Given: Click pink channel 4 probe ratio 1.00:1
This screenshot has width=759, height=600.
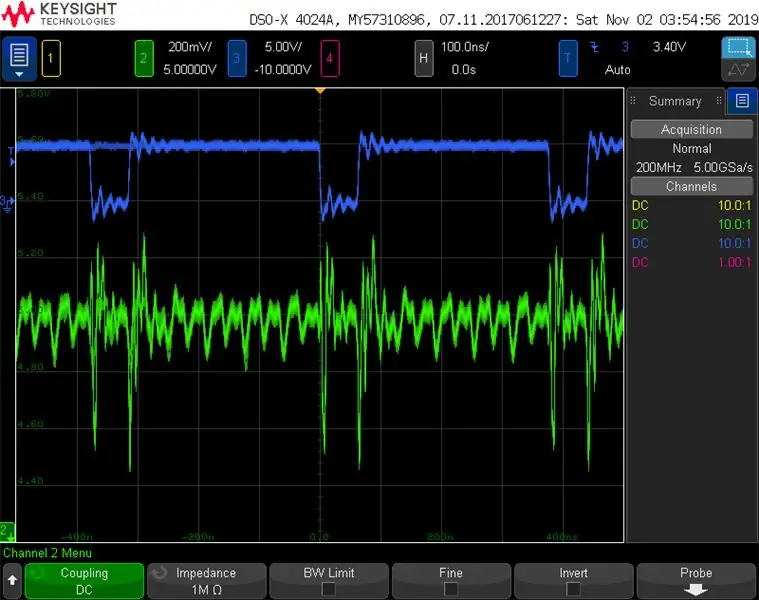Looking at the screenshot, I should pyautogui.click(x=734, y=262).
